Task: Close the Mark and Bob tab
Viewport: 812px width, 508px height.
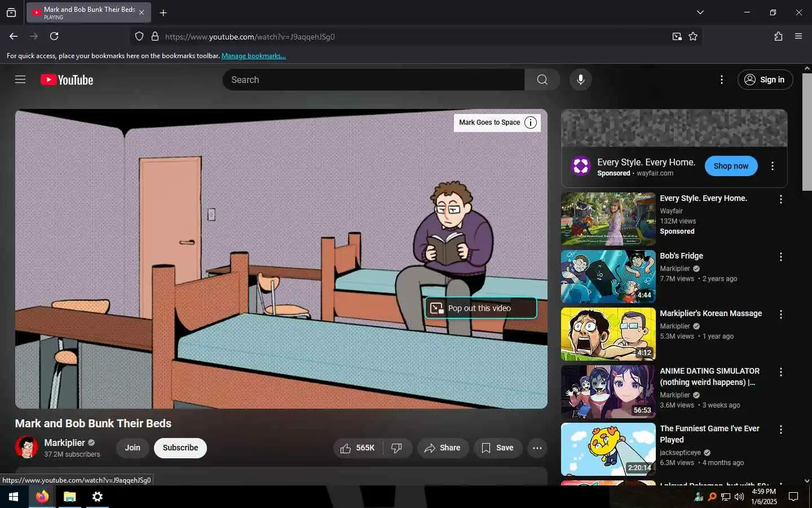Action: pyautogui.click(x=142, y=12)
